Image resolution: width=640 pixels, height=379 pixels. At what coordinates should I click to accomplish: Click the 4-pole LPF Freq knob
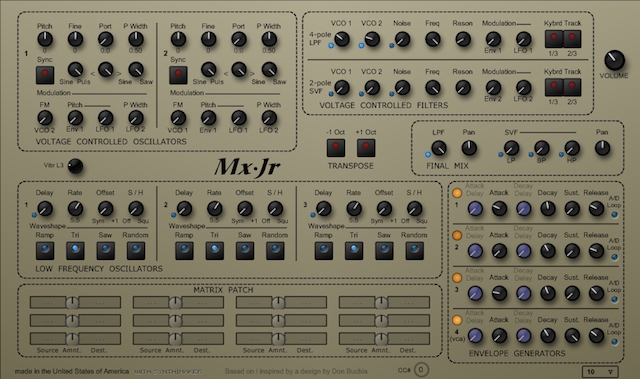click(433, 39)
